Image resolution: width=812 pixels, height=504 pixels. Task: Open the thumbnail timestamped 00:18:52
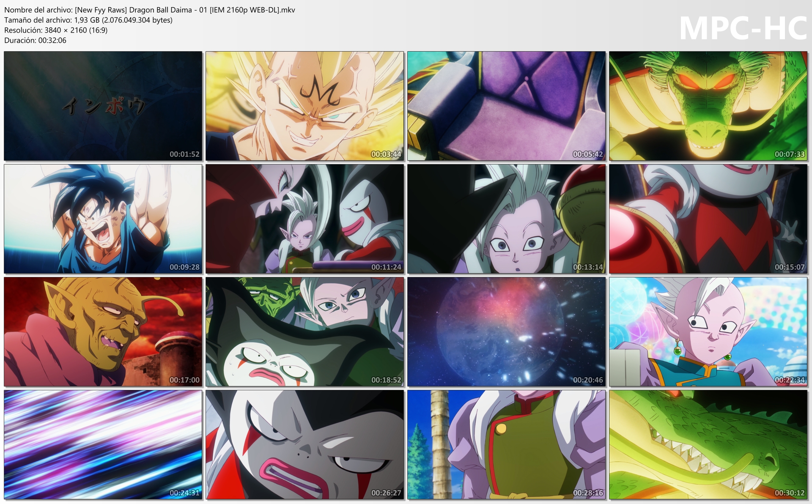point(305,332)
